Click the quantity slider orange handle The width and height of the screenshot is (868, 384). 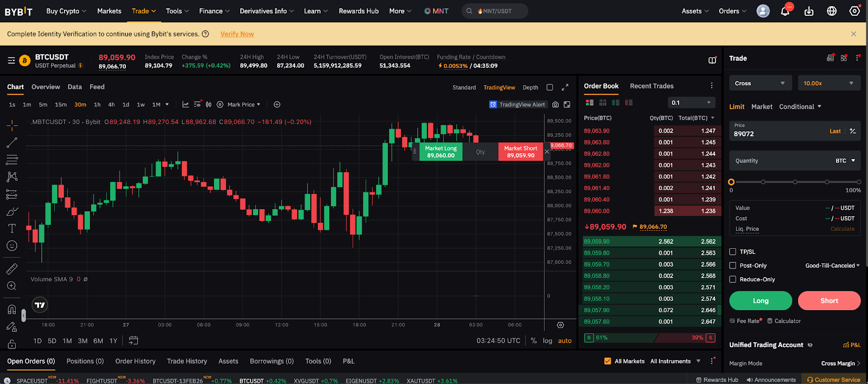[731, 182]
